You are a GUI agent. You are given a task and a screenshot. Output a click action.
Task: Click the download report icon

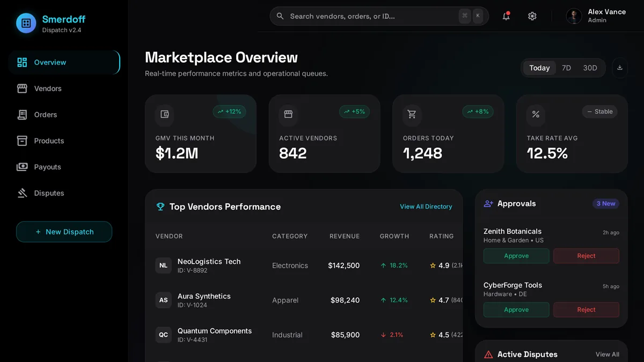coord(620,68)
